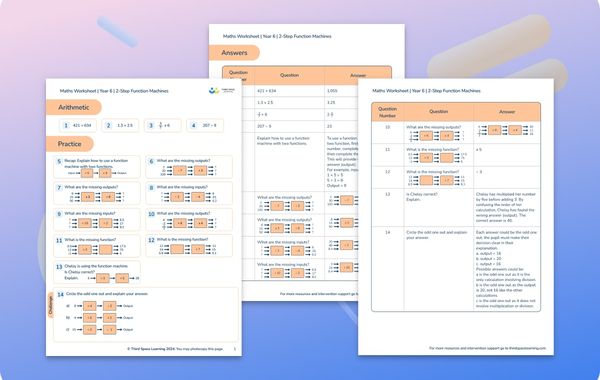Click '207 ÷ 9' row in the middle answers table
Image resolution: width=600 pixels, height=380 pixels.
(264, 126)
